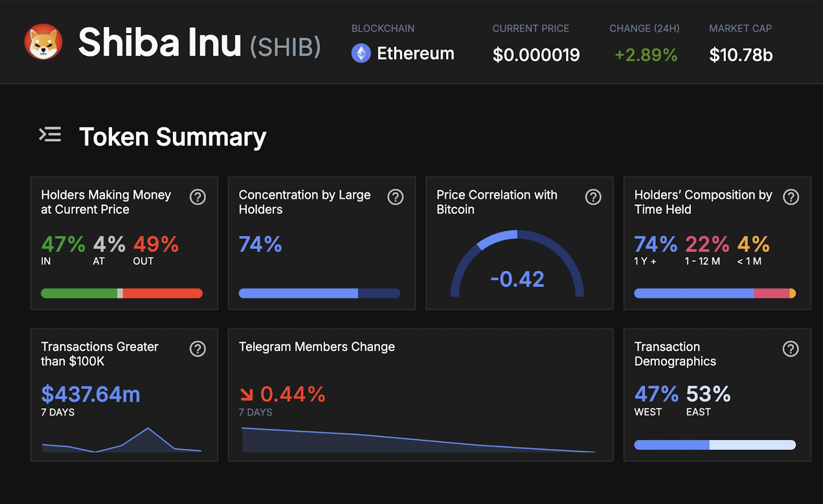Open help for Transaction Demographics
This screenshot has width=823, height=504.
tap(791, 349)
